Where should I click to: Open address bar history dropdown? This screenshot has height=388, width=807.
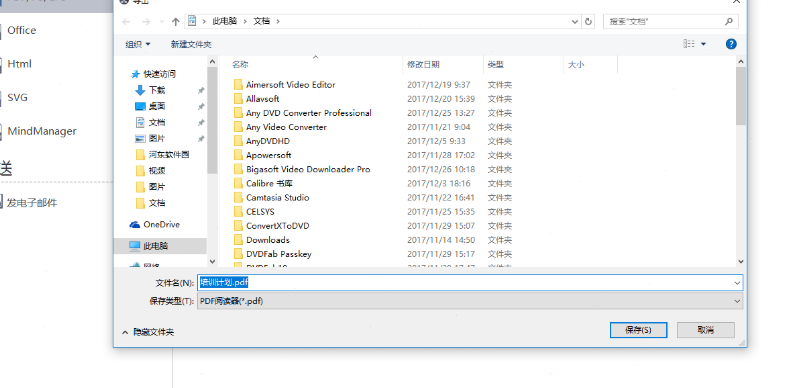(575, 22)
